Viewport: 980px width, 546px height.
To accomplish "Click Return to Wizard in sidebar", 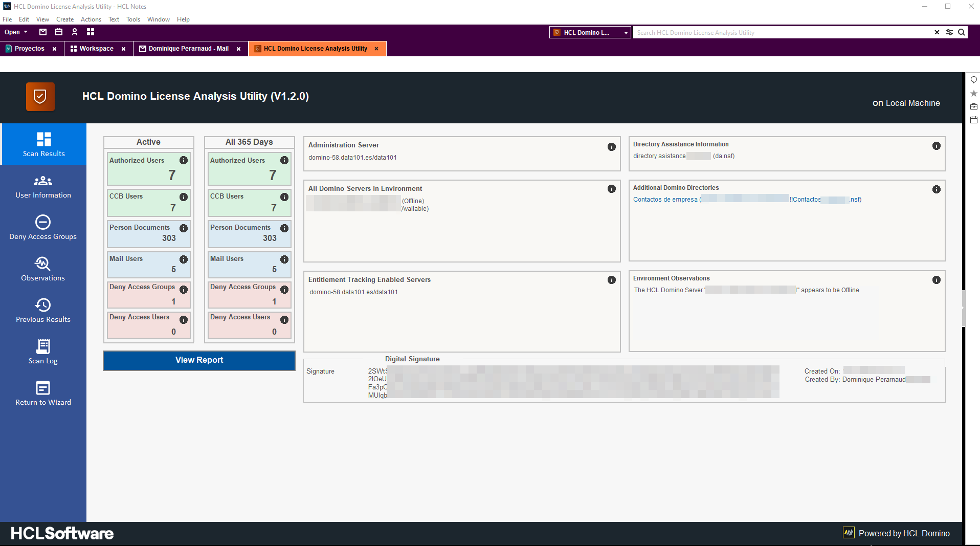I will (x=43, y=394).
